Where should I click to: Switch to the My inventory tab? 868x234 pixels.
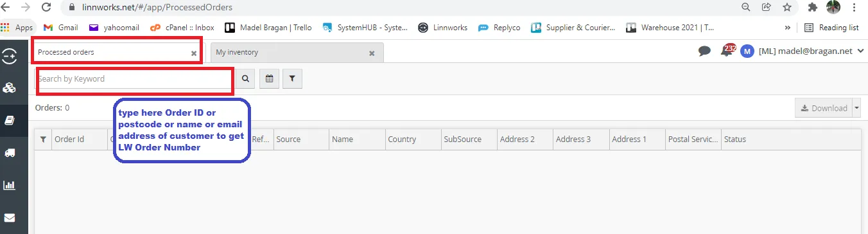pyautogui.click(x=297, y=52)
